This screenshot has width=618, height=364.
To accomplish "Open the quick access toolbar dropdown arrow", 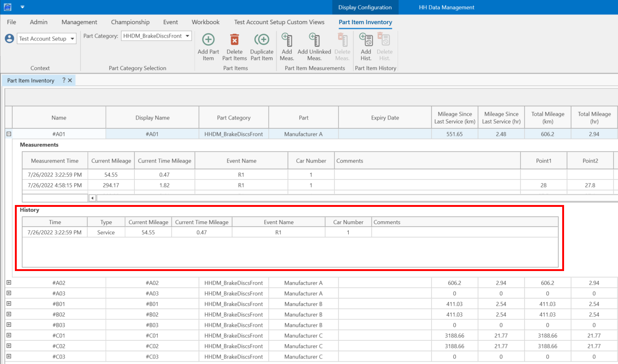I will [22, 7].
